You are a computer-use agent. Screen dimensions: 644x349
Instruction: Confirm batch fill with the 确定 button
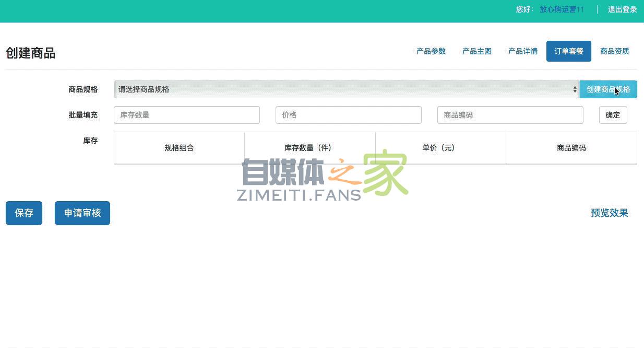[x=613, y=115]
